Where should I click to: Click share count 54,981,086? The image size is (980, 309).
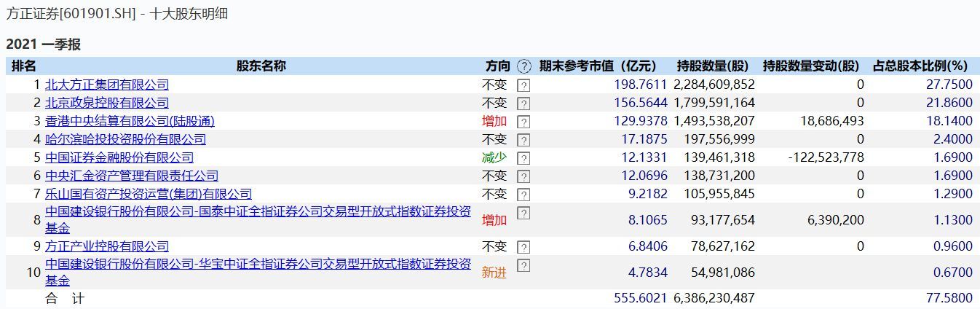[x=721, y=273]
